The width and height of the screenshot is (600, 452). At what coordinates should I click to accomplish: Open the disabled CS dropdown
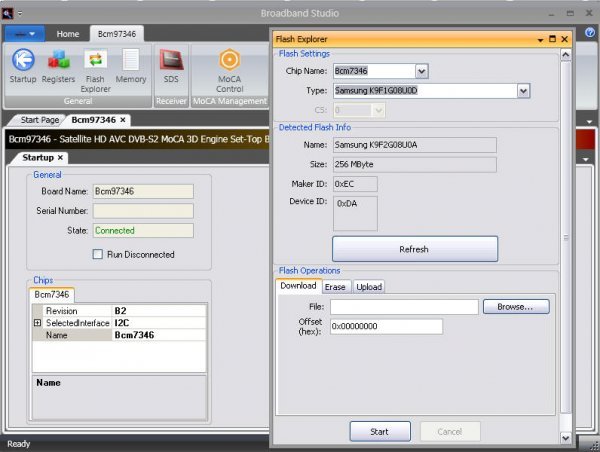pos(378,111)
